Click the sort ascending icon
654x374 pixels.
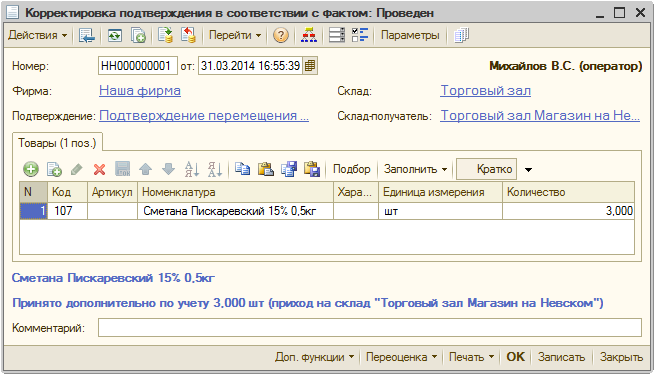tap(191, 169)
